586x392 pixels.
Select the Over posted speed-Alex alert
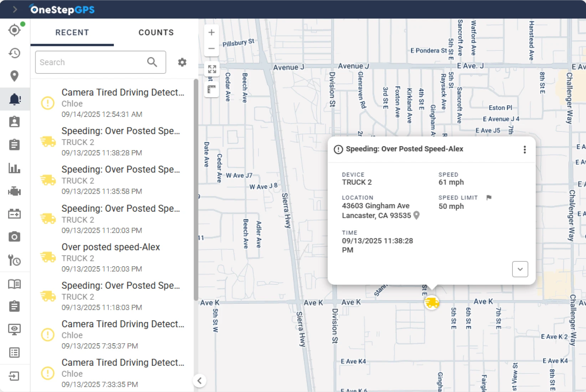point(113,258)
